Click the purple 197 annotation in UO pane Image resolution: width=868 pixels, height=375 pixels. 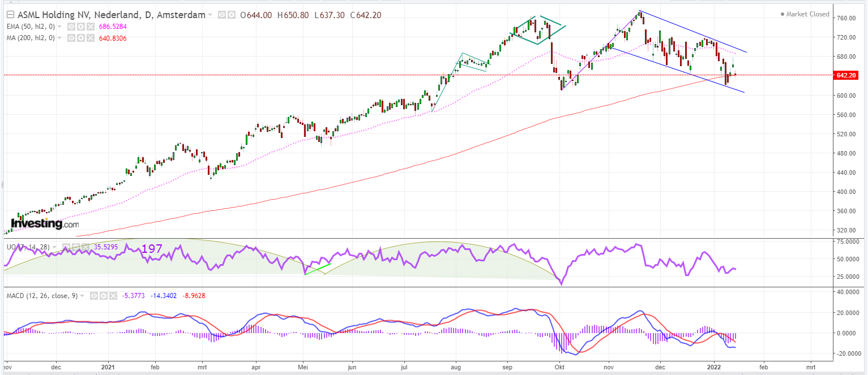[152, 249]
